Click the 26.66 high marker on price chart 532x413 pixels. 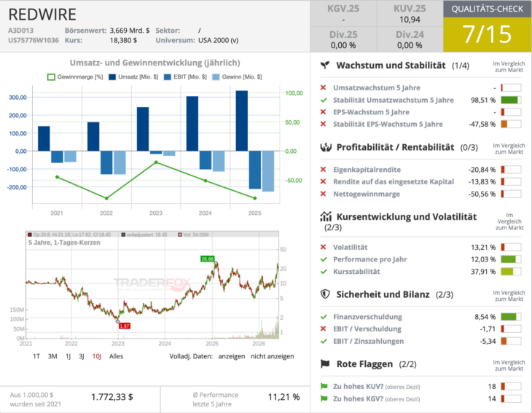click(x=207, y=259)
